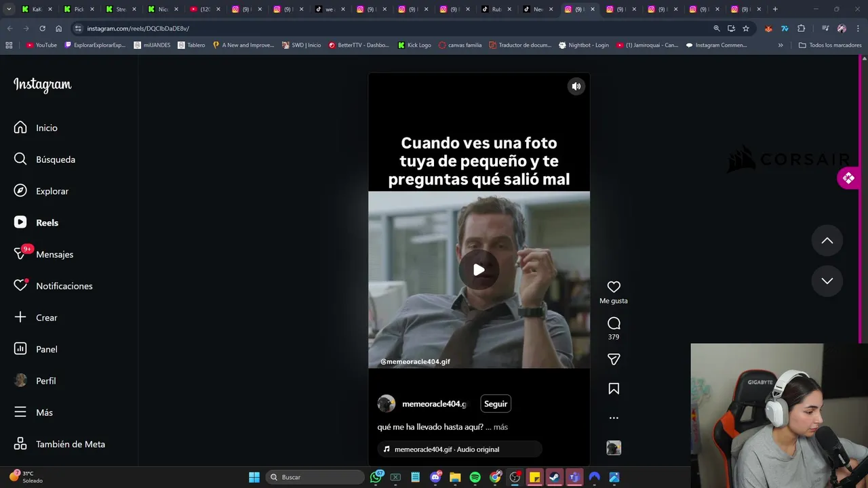This screenshot has height=488, width=868.
Task: Open the extensions puzzle-piece menu
Action: [x=802, y=28]
